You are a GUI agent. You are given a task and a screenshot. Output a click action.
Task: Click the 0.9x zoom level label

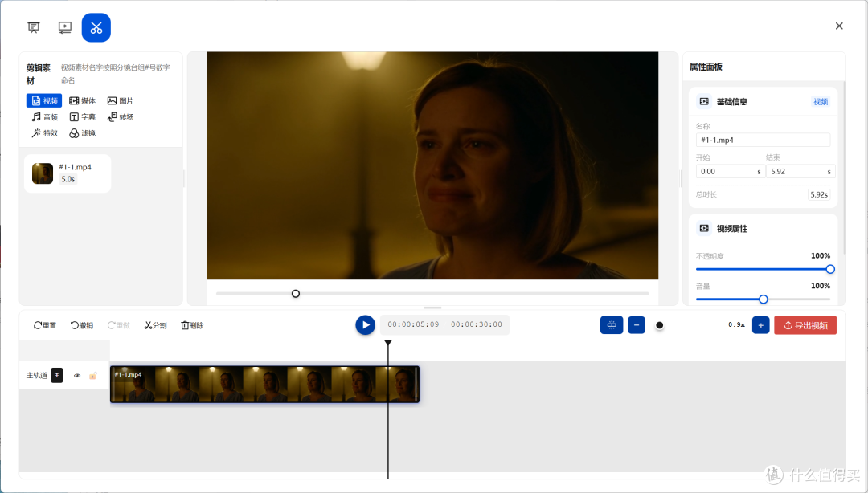click(x=736, y=325)
